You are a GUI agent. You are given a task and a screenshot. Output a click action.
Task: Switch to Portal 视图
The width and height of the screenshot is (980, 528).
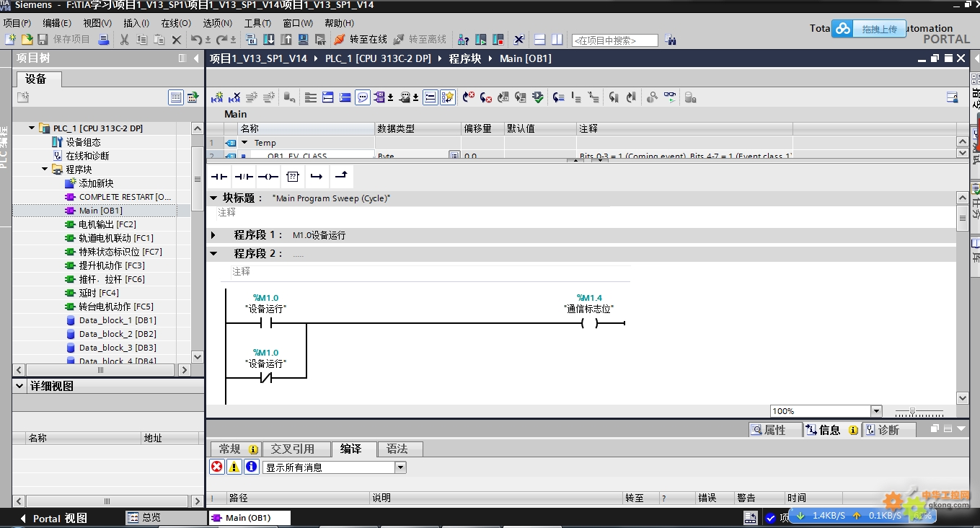(53, 518)
